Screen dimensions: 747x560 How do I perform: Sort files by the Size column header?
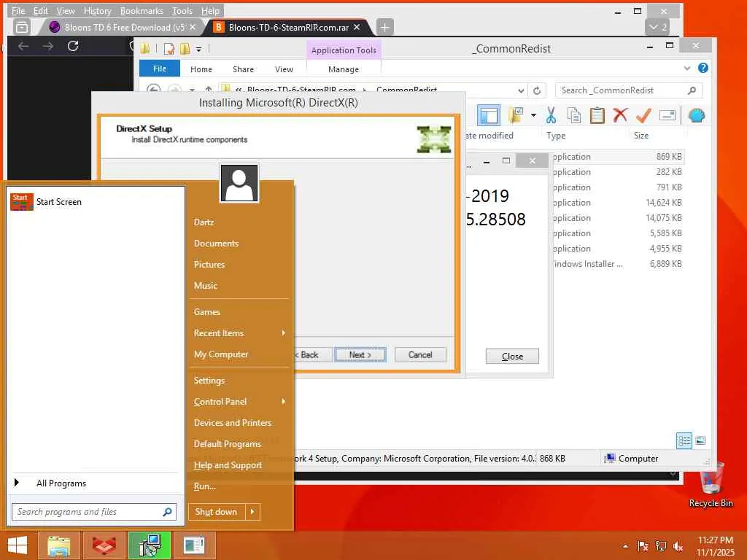pyautogui.click(x=641, y=135)
